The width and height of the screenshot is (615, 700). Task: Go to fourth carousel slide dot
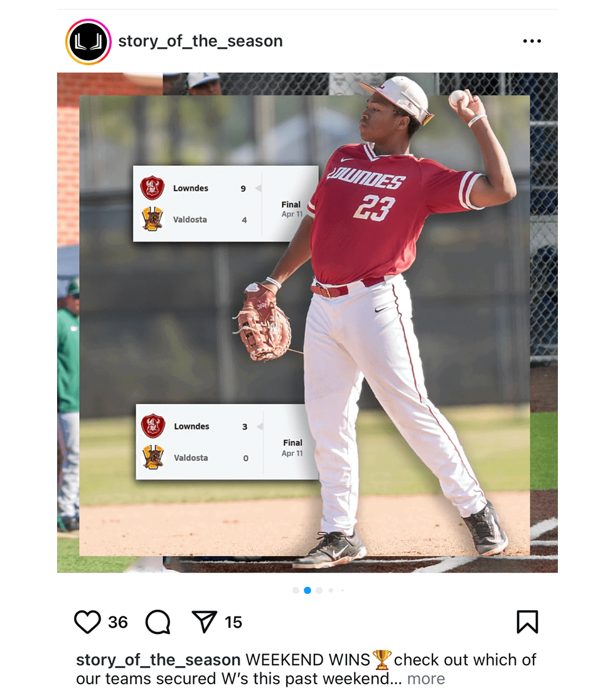(331, 590)
